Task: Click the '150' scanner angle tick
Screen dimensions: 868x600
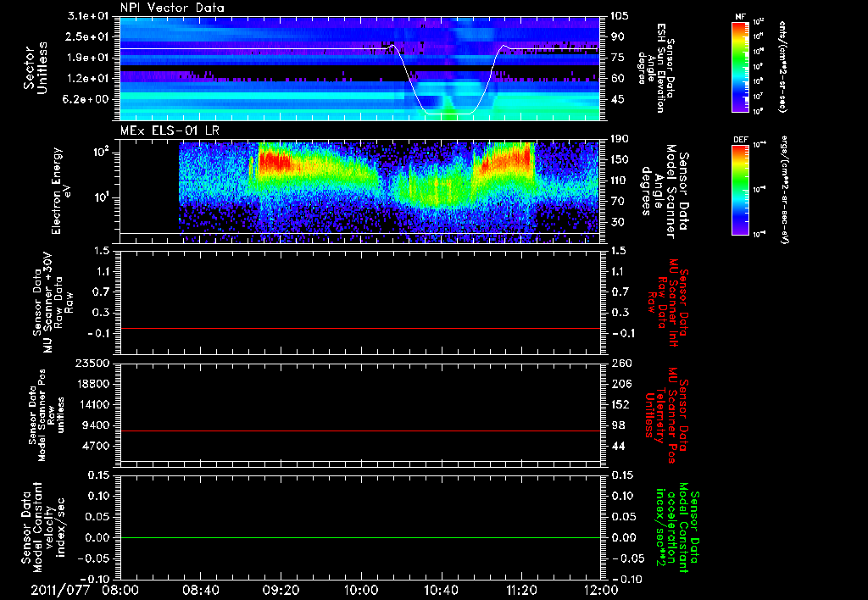Action: pyautogui.click(x=620, y=159)
